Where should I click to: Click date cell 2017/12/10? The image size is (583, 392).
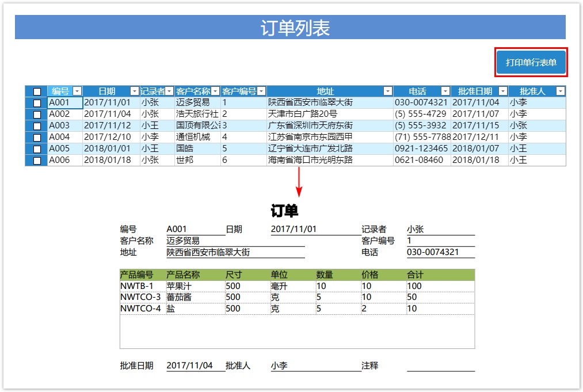click(x=111, y=137)
